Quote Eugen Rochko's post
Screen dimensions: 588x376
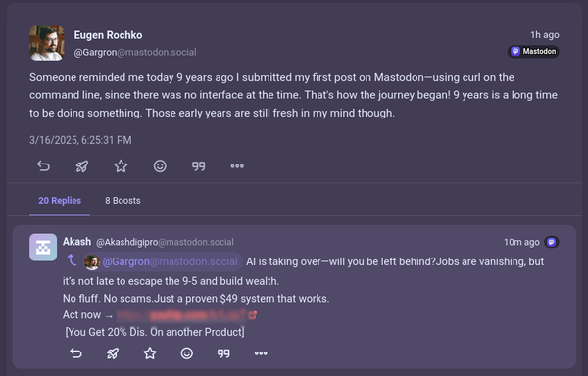pos(198,165)
